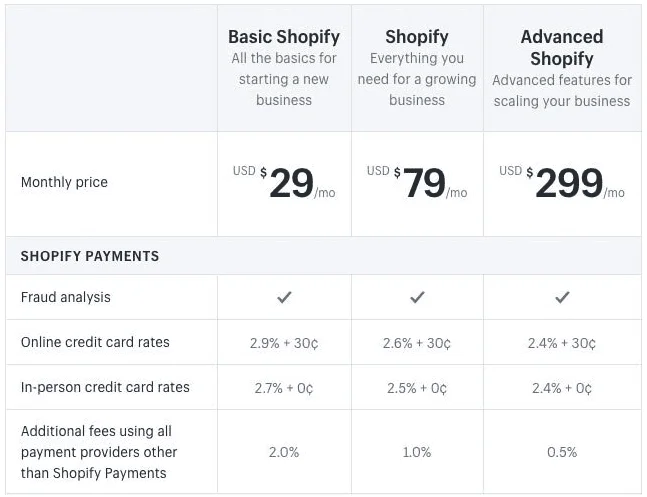Viewport: 647px width, 497px height.
Task: Select the Basic Shopify plan heading
Action: (284, 38)
